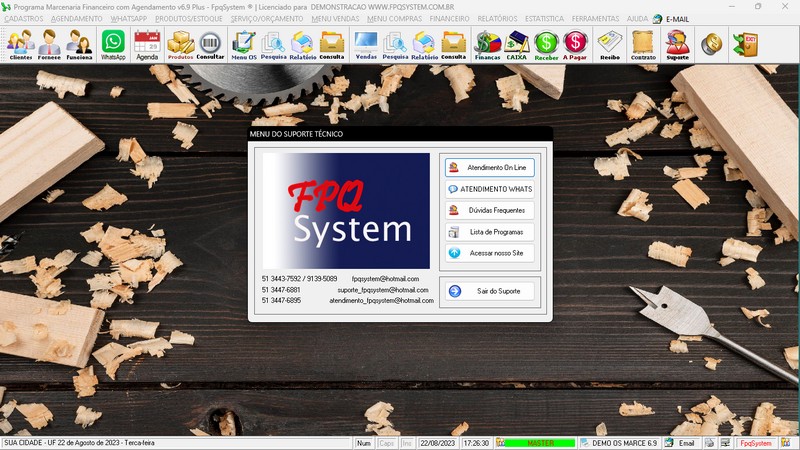Image resolution: width=800 pixels, height=450 pixels.
Task: Click the Suporte headset icon
Action: [678, 45]
